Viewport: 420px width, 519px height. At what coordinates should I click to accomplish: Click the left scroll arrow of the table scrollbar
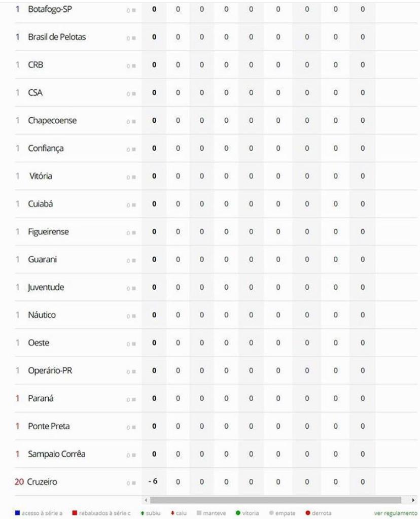[146, 500]
